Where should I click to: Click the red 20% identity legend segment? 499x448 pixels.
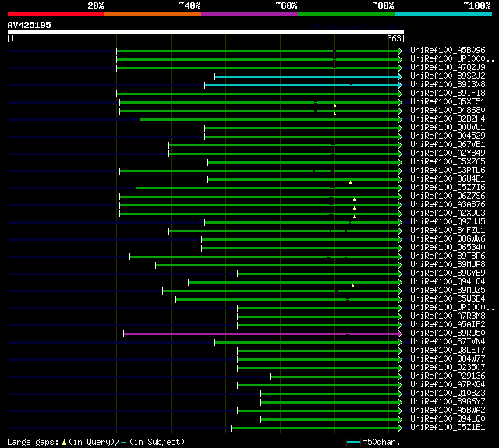56,14
